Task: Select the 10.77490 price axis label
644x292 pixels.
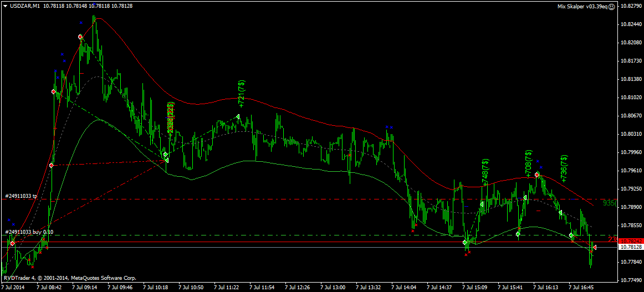Action: [x=630, y=280]
